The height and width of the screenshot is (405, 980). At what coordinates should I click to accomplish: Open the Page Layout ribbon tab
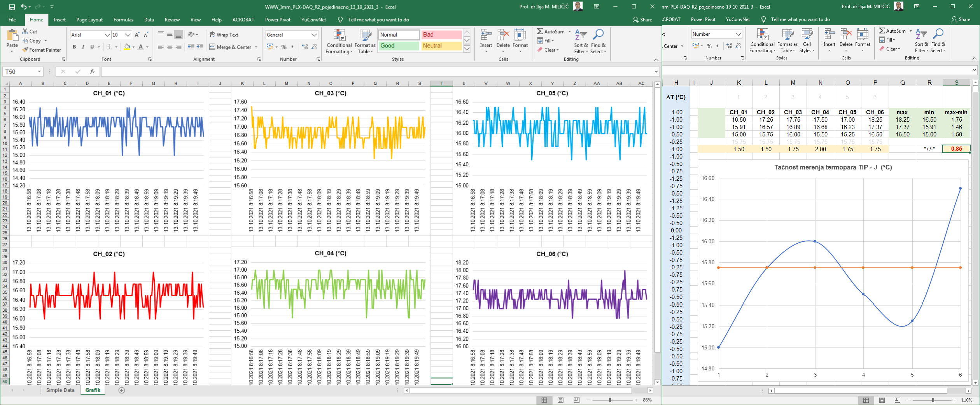tap(89, 20)
